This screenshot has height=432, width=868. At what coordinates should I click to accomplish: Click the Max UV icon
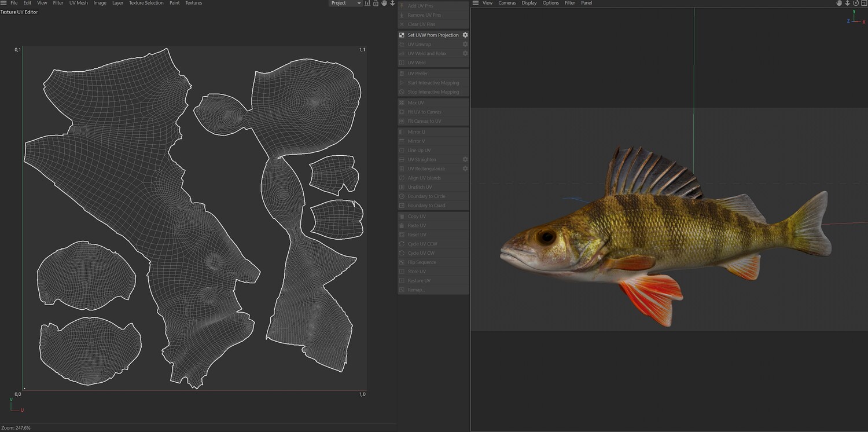coord(402,103)
